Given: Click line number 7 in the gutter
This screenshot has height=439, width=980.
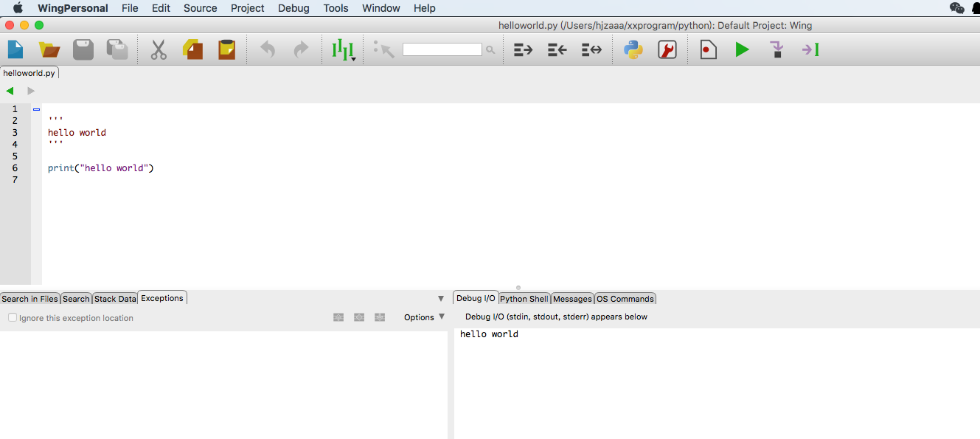Looking at the screenshot, I should click(15, 180).
